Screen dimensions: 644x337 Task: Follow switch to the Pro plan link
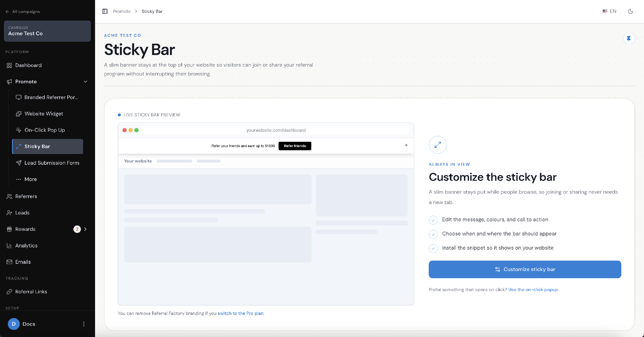tap(240, 313)
